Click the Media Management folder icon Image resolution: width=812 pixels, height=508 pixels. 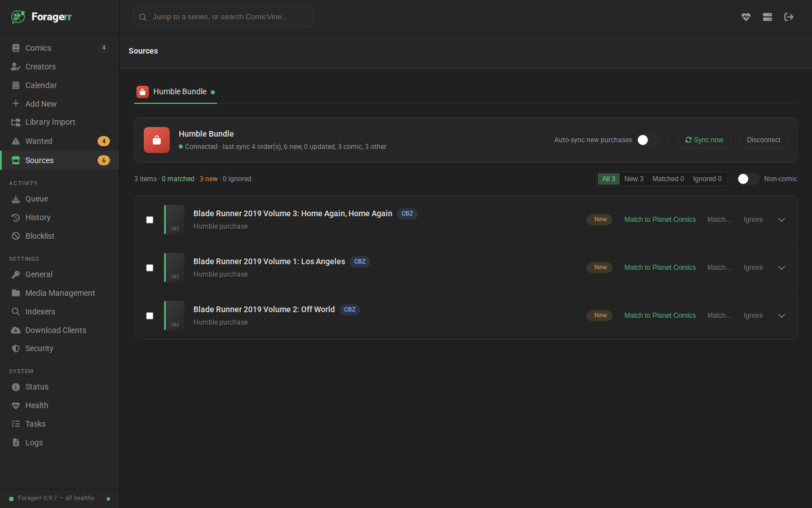pos(16,293)
